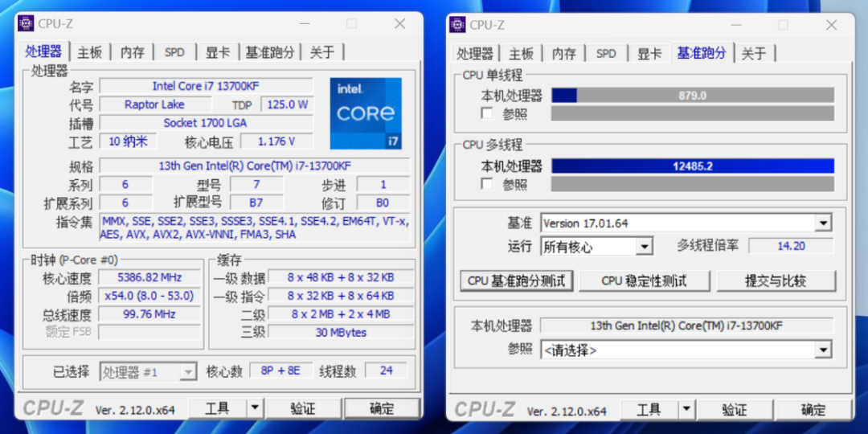This screenshot has height=434, width=868.
Task: Click the 核心电压 value 1.176 V
Action: pyautogui.click(x=276, y=141)
